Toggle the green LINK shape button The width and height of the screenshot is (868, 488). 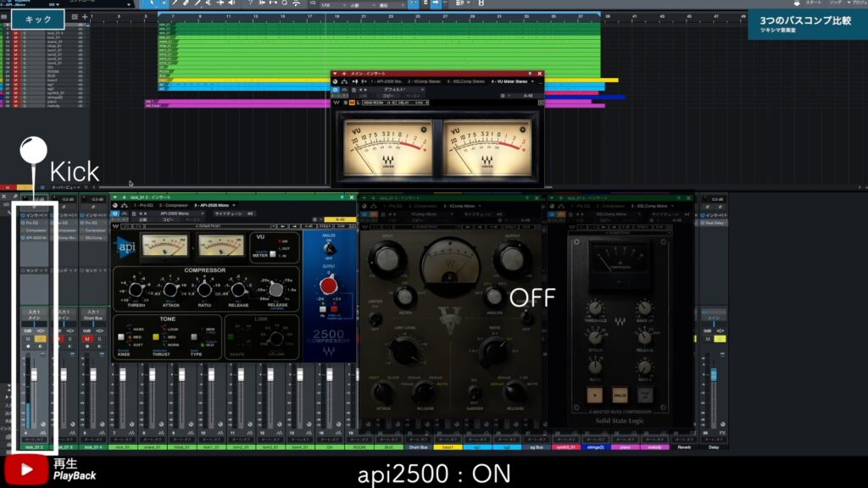pos(231,336)
